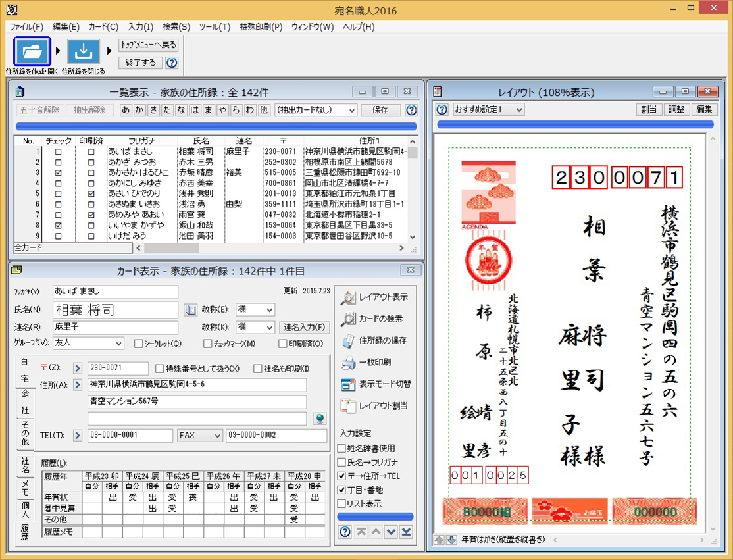Click arrow button next to 住所(A) field
Viewport: 733px width, 560px height.
point(78,385)
